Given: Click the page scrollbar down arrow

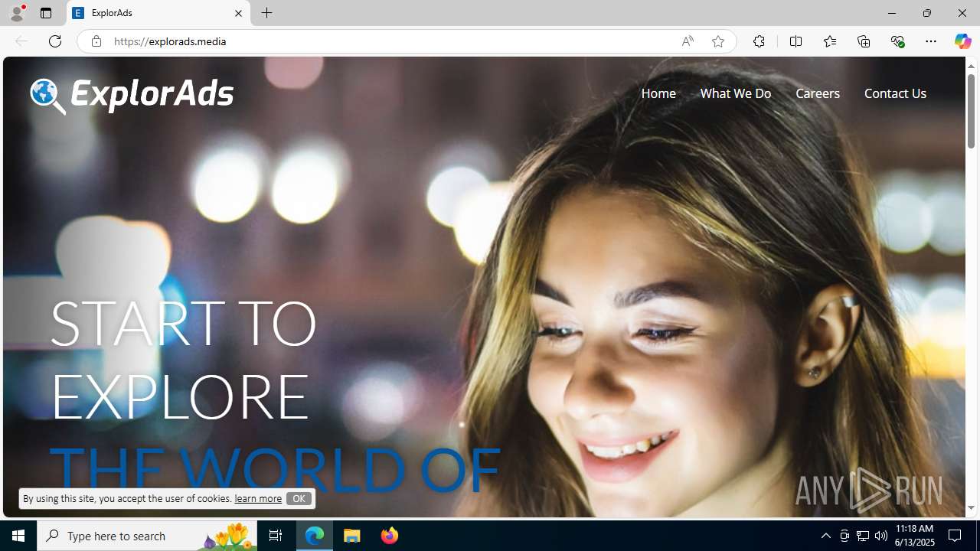Looking at the screenshot, I should (x=971, y=508).
